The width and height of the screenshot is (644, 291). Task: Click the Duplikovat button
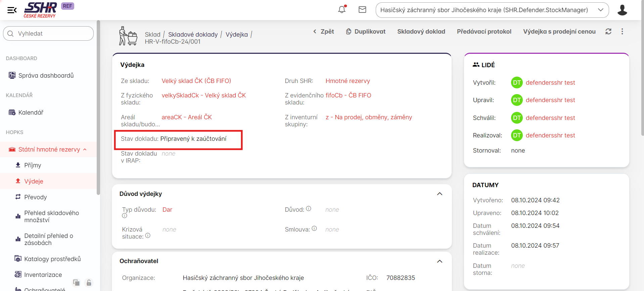coord(366,32)
